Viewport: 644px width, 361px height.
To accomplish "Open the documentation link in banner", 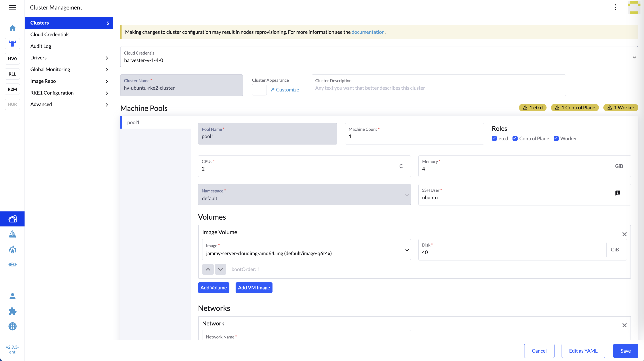I will 368,32.
